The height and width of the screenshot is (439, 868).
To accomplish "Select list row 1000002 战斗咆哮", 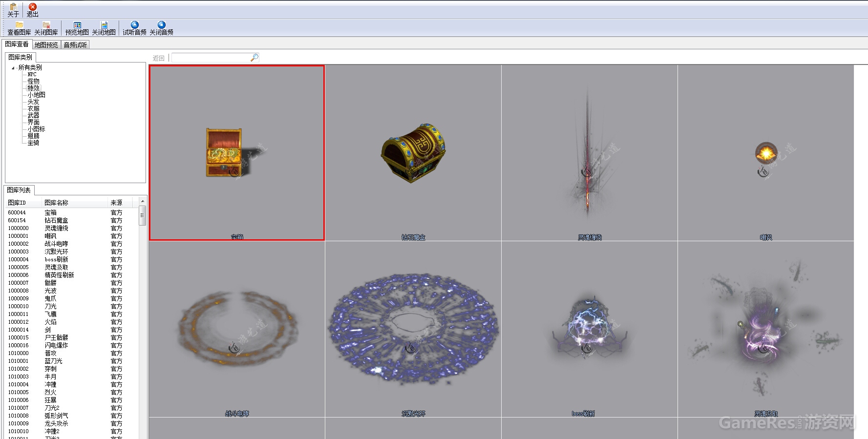I will [x=72, y=244].
